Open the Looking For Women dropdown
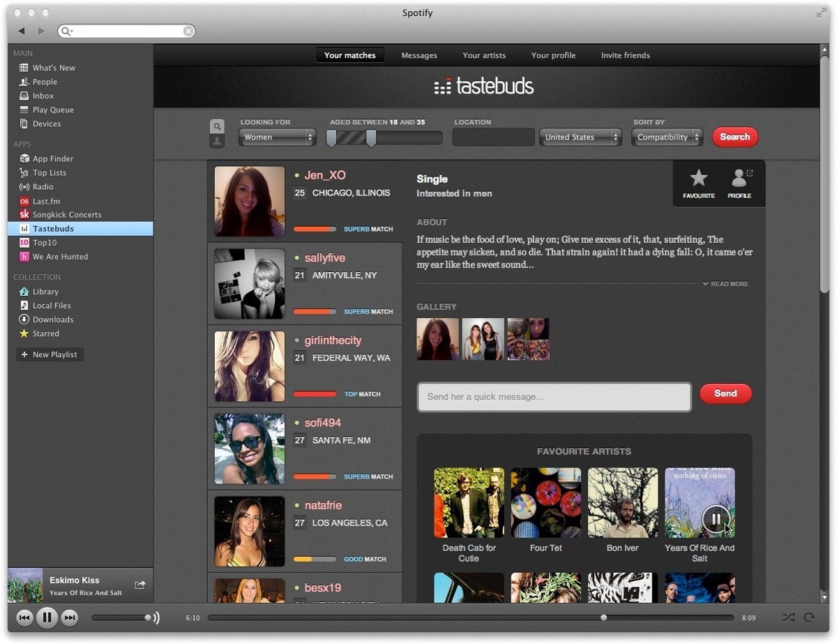Viewport: 837px width, 644px height. pos(278,137)
